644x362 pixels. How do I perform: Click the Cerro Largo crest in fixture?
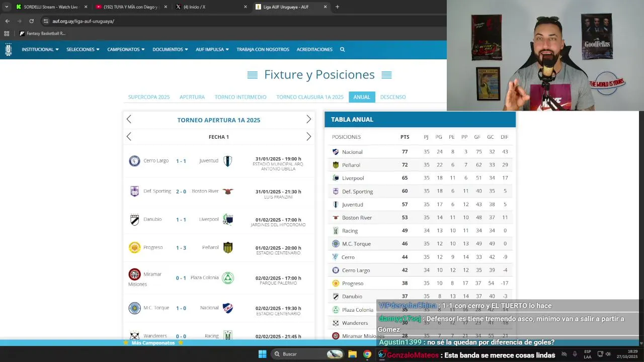coord(134,161)
